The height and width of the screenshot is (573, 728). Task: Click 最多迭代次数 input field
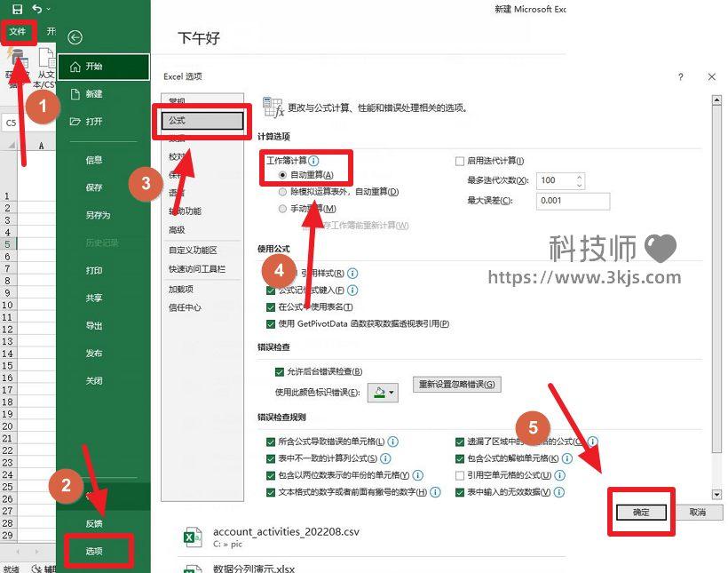[x=557, y=180]
